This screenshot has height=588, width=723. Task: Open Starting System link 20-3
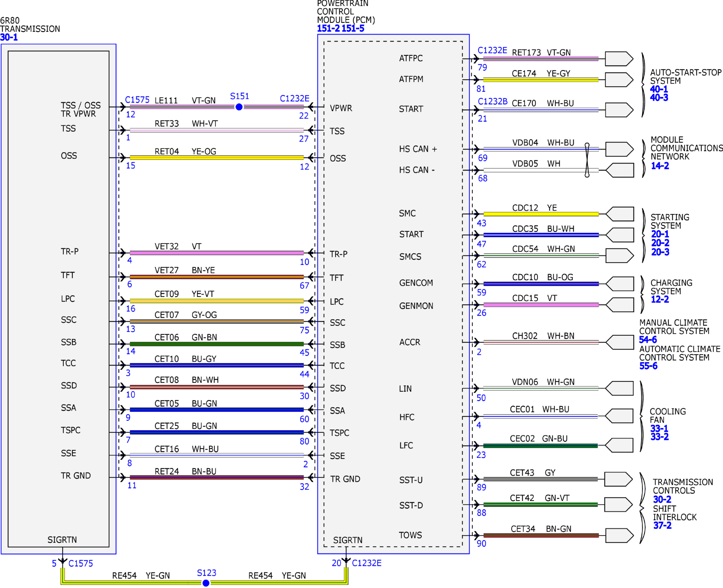660,252
